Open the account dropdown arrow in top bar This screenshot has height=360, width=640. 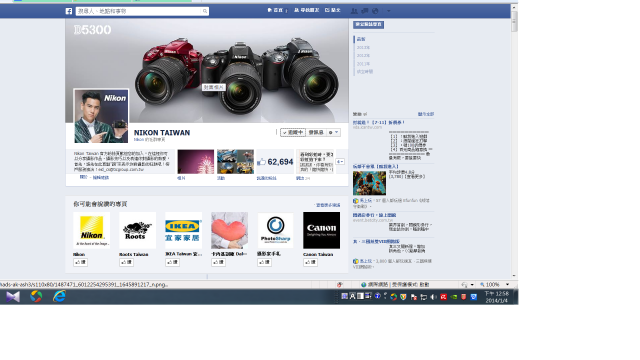[389, 11]
